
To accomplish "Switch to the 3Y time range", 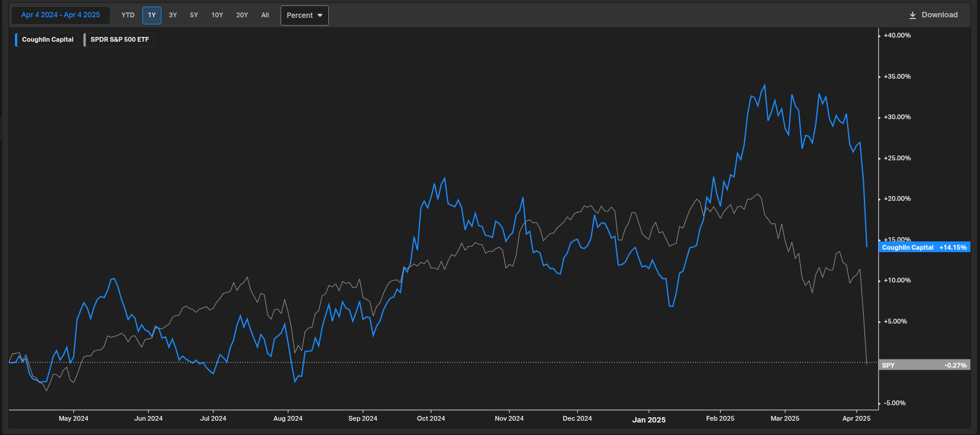I will pos(173,15).
